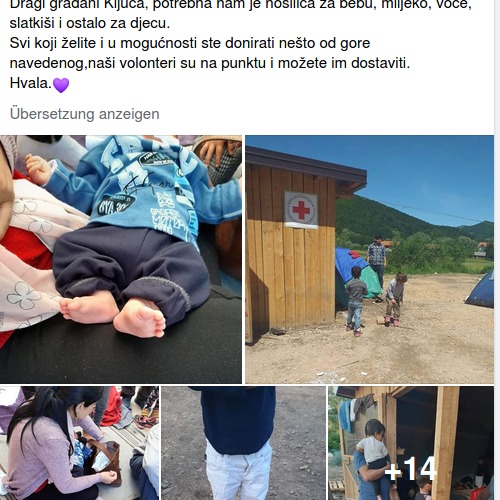Click the post line starting Svi koji želite
Viewport: 500px width, 500px height.
pos(190,43)
